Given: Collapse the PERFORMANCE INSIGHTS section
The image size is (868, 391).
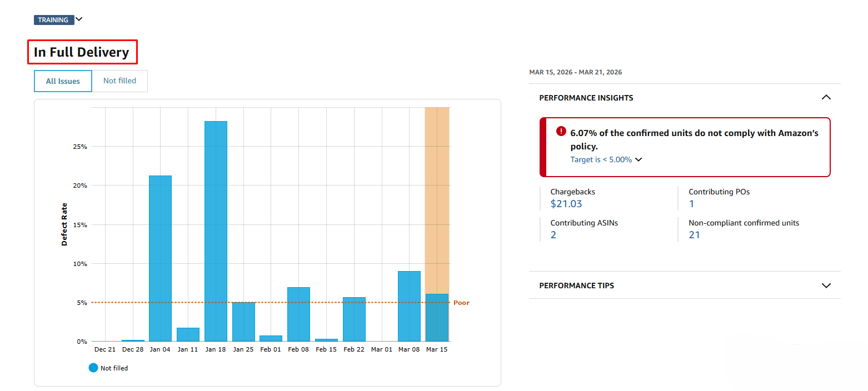Looking at the screenshot, I should coord(826,97).
